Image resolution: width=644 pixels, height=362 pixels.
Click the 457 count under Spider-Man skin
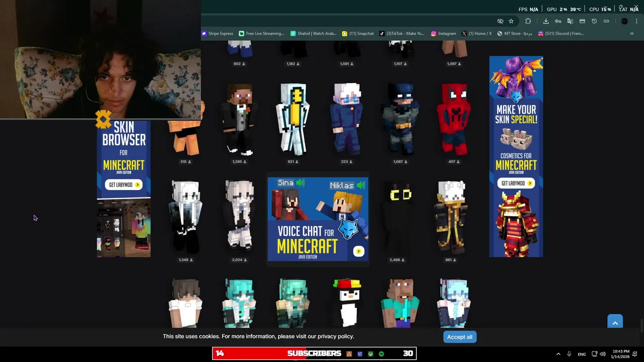click(455, 162)
